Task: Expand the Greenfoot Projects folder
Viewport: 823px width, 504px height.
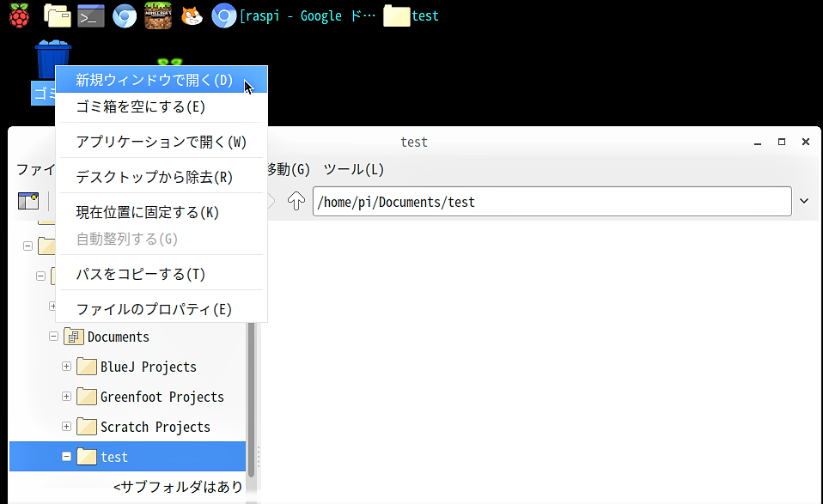Action: click(x=67, y=397)
